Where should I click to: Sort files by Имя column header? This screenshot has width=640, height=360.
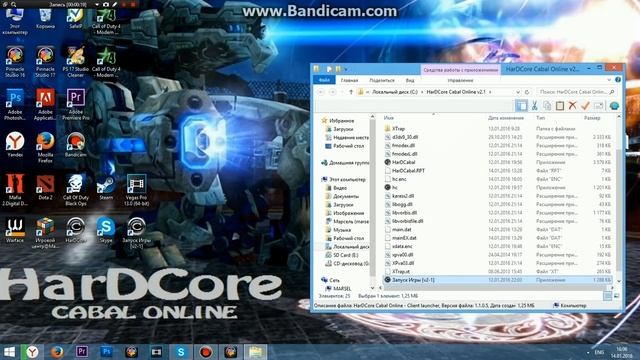pos(389,118)
